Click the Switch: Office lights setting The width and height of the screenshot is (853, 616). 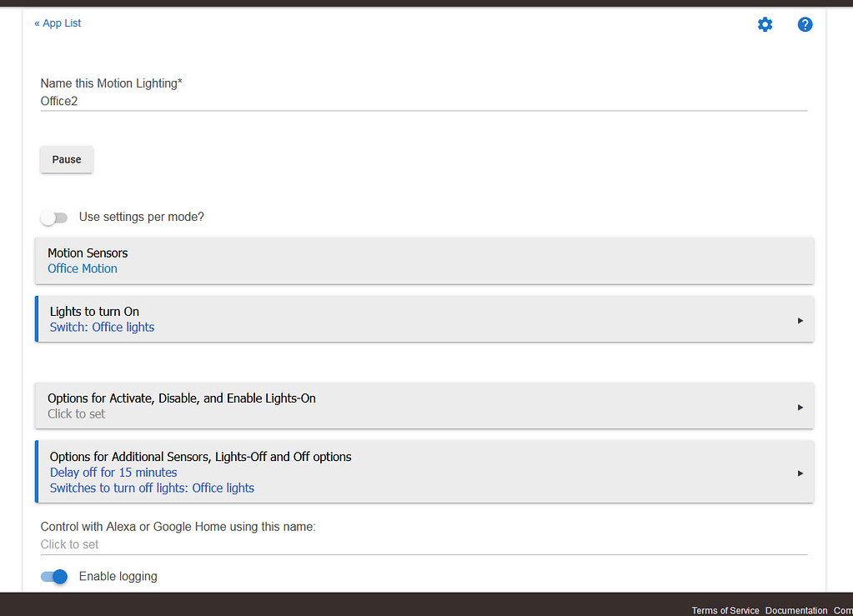pos(102,327)
